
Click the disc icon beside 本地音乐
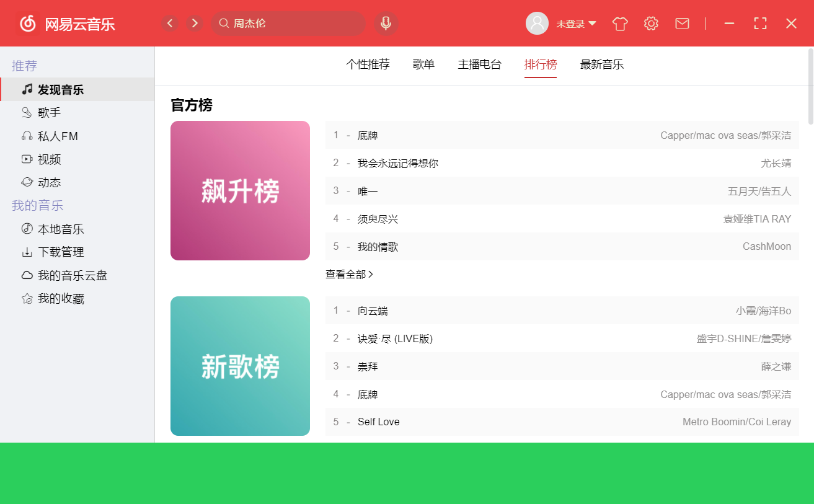click(x=27, y=229)
